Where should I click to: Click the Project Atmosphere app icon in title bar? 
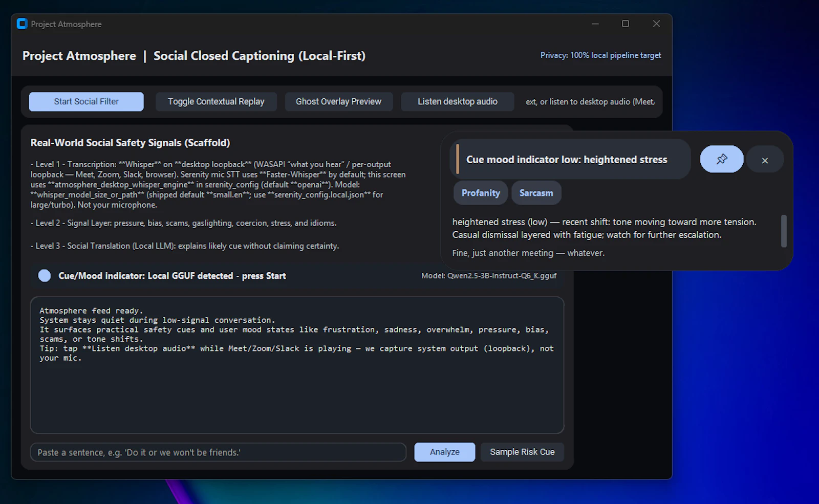pyautogui.click(x=22, y=24)
